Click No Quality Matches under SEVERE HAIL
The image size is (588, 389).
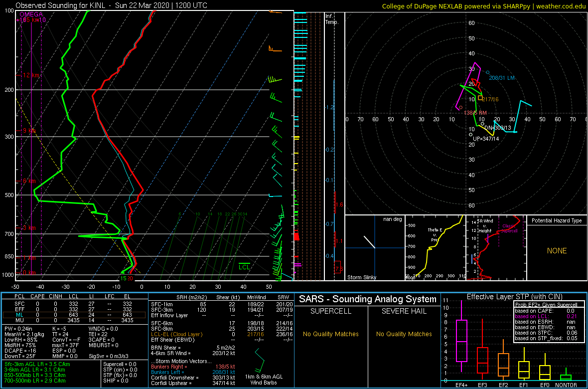(404, 334)
